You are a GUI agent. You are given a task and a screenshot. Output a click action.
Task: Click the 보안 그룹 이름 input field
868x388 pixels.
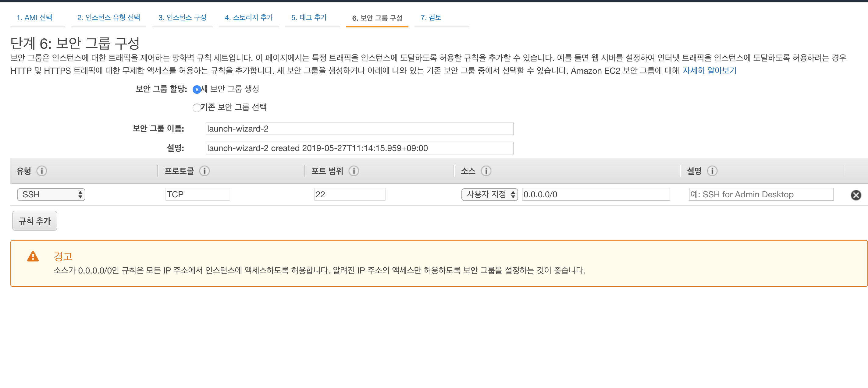click(x=359, y=129)
